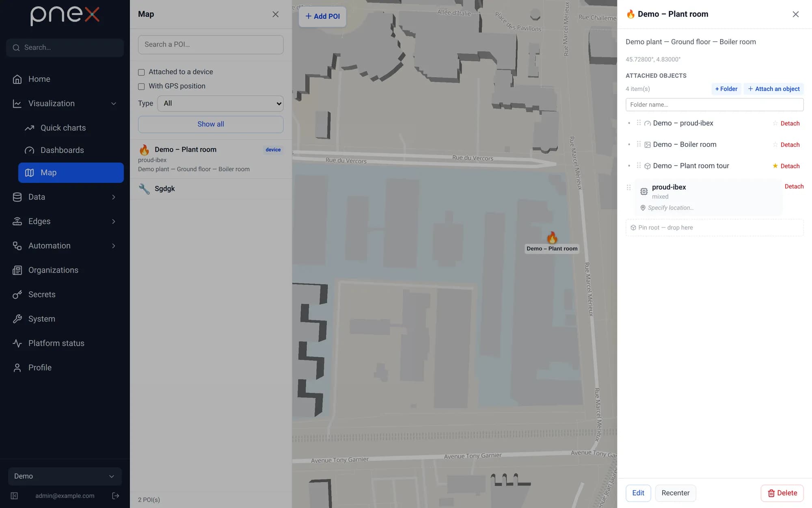The image size is (812, 508).
Task: Click the gauge icon beside Demo – proud-ibex
Action: click(648, 124)
